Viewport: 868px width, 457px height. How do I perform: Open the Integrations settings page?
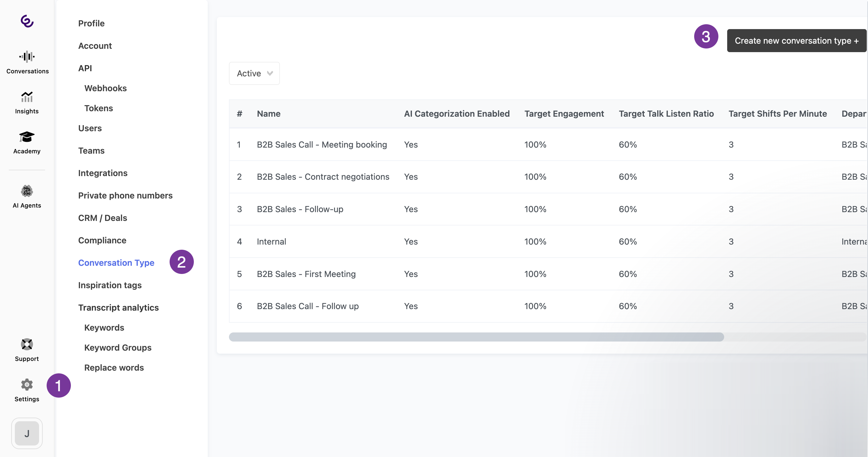(103, 173)
